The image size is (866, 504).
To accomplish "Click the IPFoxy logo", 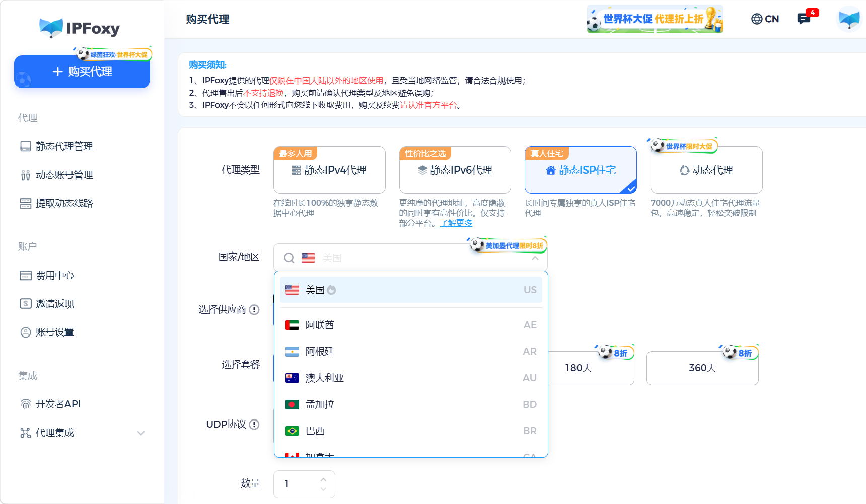I will click(80, 28).
